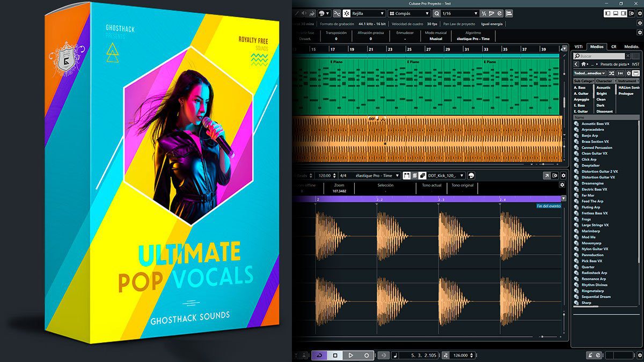
Task: Click the Q apply quantize icon
Action: (x=436, y=13)
